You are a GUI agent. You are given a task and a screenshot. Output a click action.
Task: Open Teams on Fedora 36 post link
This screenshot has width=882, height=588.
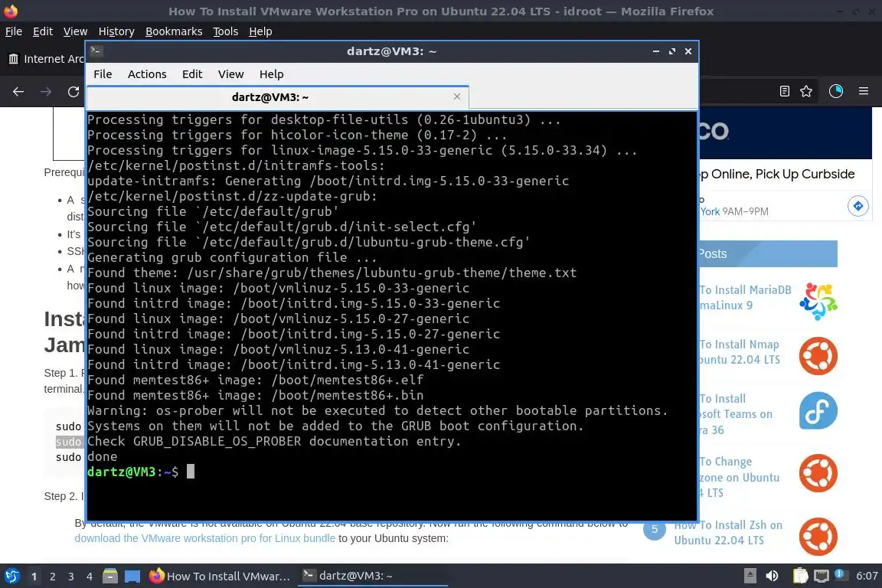click(x=735, y=414)
